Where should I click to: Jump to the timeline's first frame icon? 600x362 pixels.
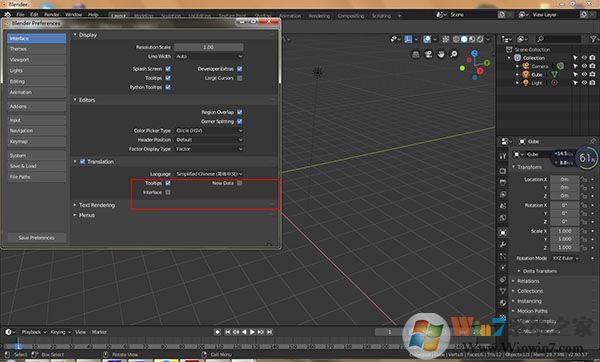pos(227,332)
